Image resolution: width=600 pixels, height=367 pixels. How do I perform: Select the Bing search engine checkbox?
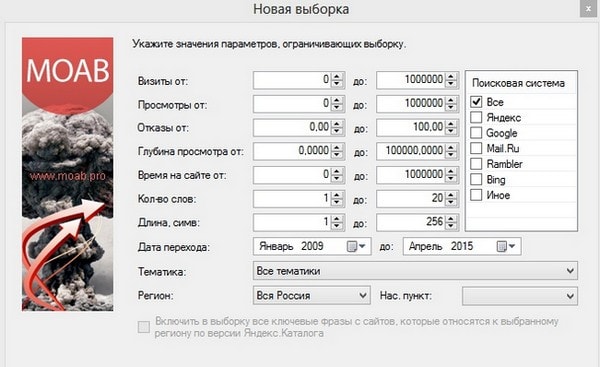pos(476,179)
